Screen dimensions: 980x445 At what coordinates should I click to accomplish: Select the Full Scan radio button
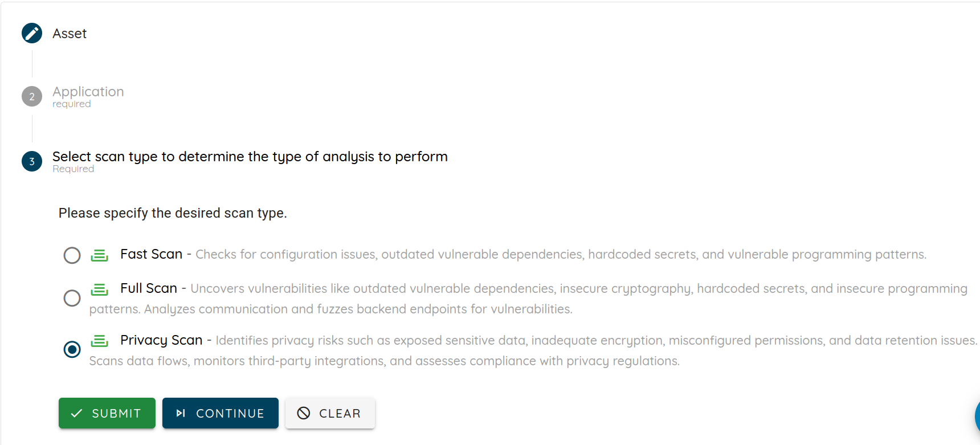(x=72, y=298)
